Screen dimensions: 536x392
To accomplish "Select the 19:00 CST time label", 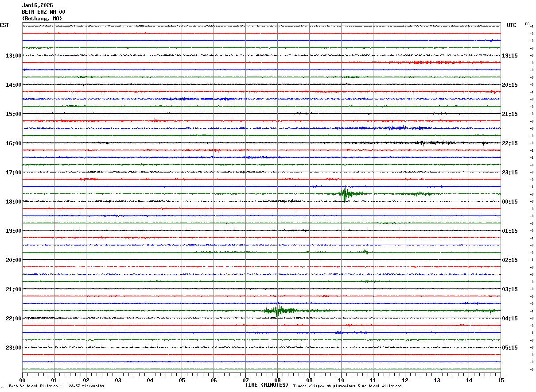I will coord(13,231).
